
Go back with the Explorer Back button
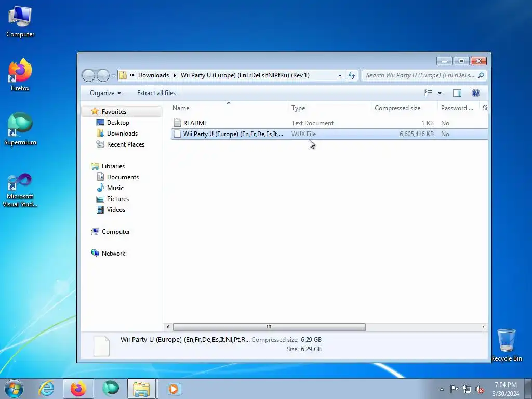coord(88,75)
